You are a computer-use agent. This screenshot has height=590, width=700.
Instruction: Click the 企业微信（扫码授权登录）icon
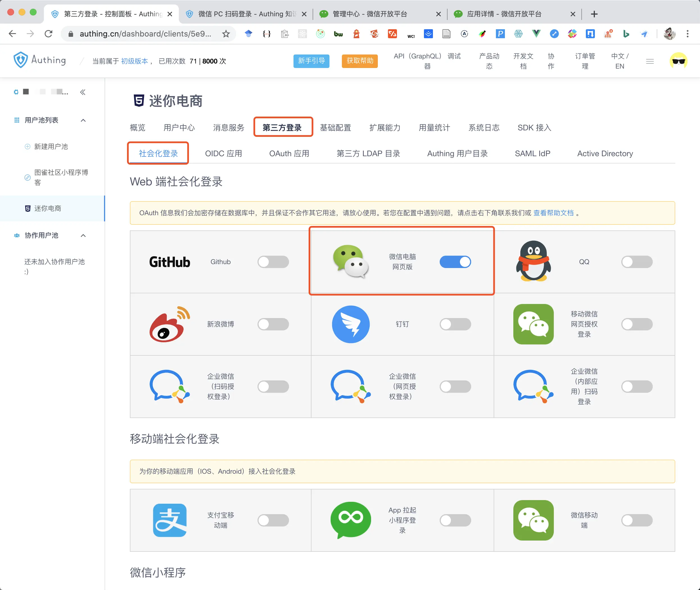point(170,386)
